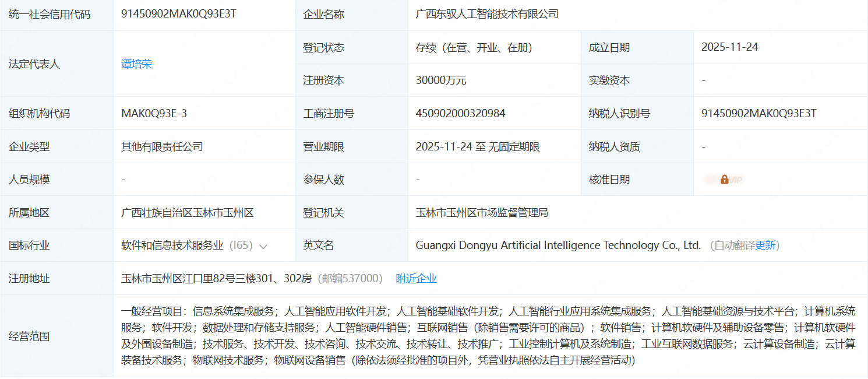Click the registered capital 30000万元 value

pyautogui.click(x=440, y=80)
